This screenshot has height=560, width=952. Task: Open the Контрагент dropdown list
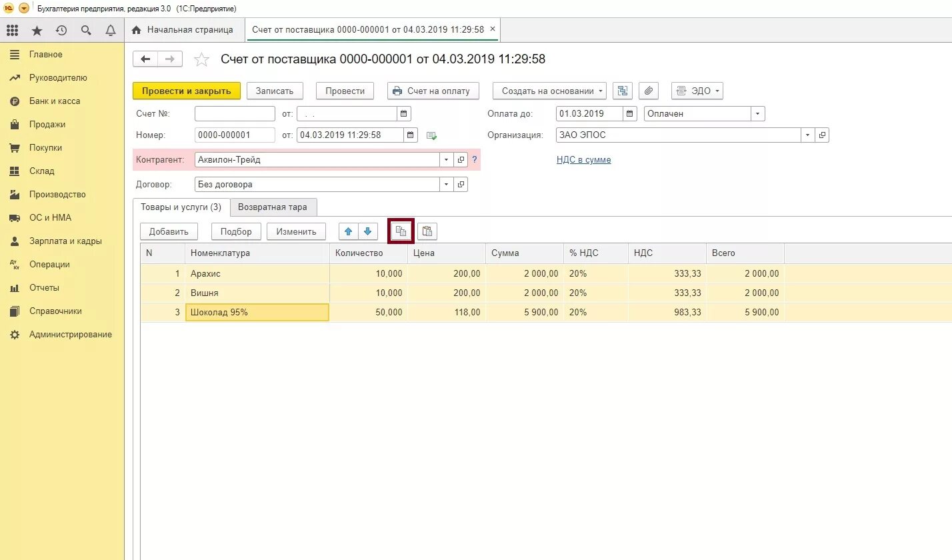pyautogui.click(x=446, y=160)
